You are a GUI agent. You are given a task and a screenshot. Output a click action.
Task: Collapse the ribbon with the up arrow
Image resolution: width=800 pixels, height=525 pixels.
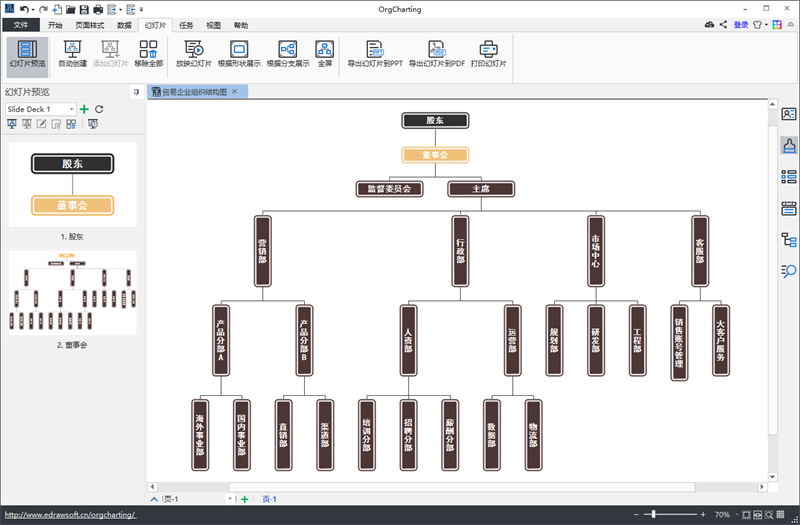click(790, 24)
